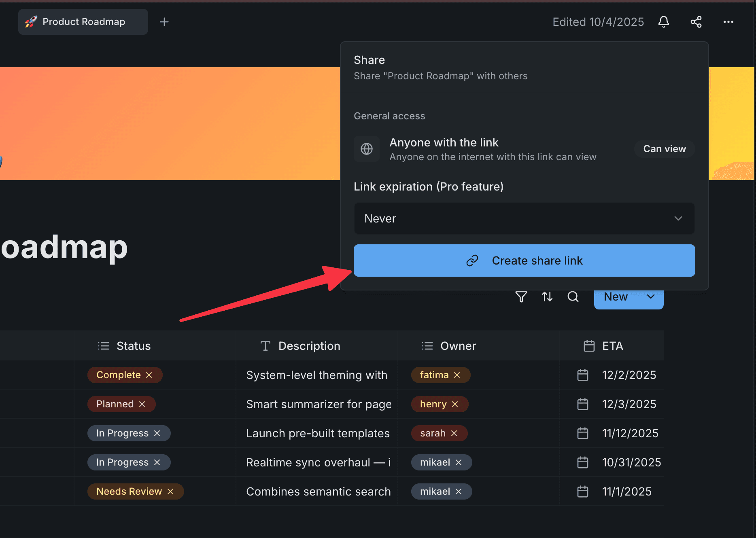Click the filter icon above the table

click(x=521, y=297)
